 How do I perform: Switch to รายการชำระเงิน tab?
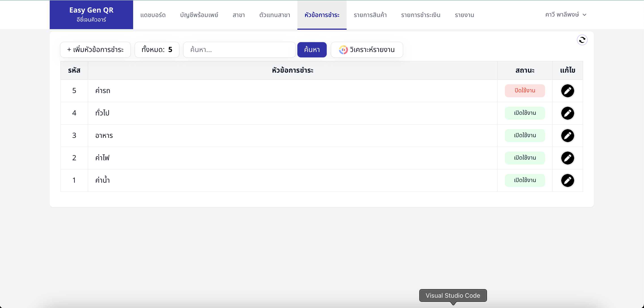pyautogui.click(x=420, y=15)
